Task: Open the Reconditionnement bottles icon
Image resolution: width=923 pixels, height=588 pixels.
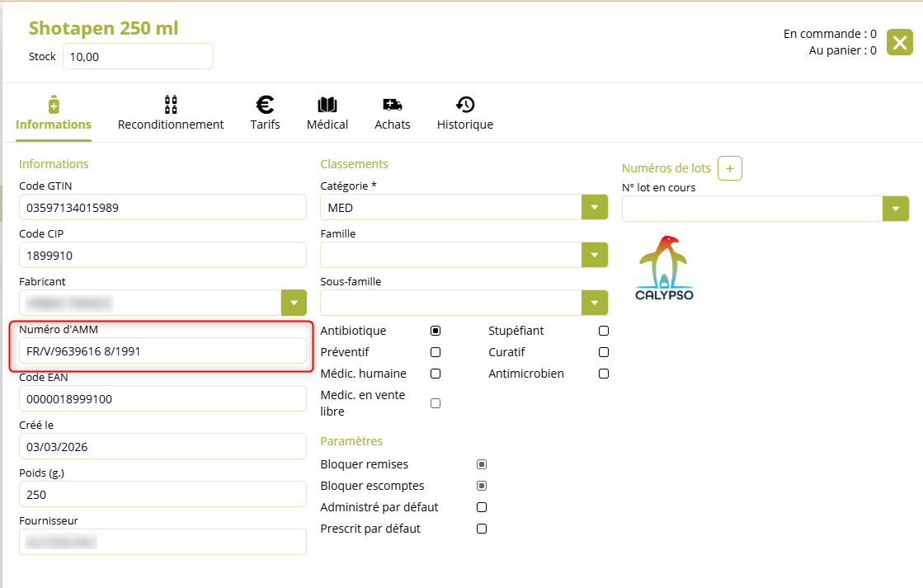Action: tap(171, 104)
